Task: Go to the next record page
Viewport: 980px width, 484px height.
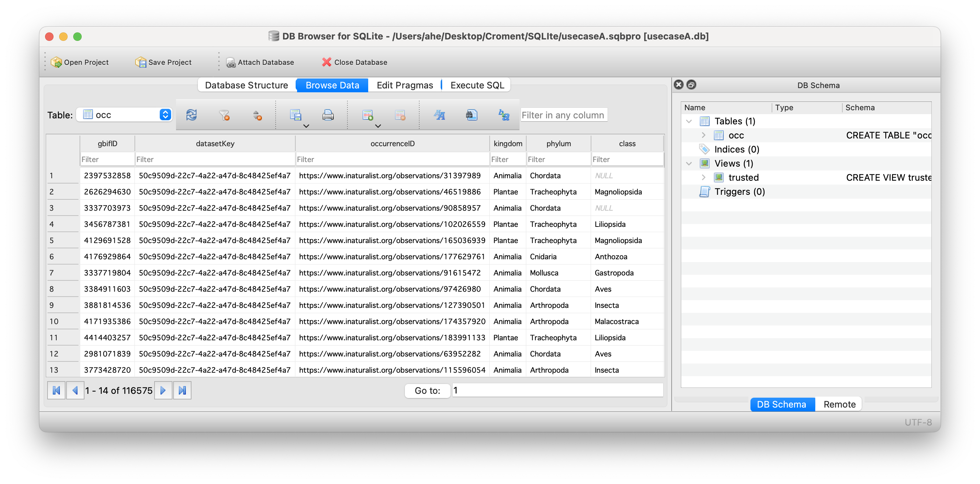Action: [x=163, y=390]
